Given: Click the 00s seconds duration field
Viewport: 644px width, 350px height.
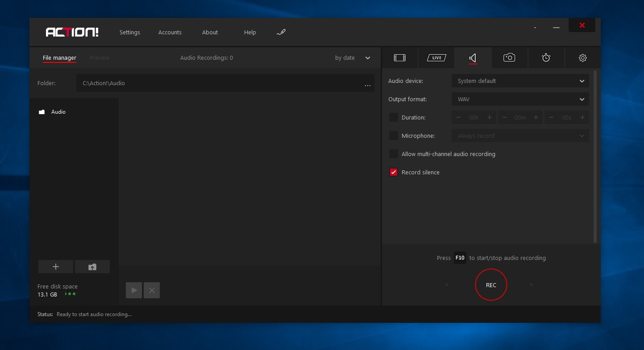Looking at the screenshot, I should pyautogui.click(x=566, y=118).
